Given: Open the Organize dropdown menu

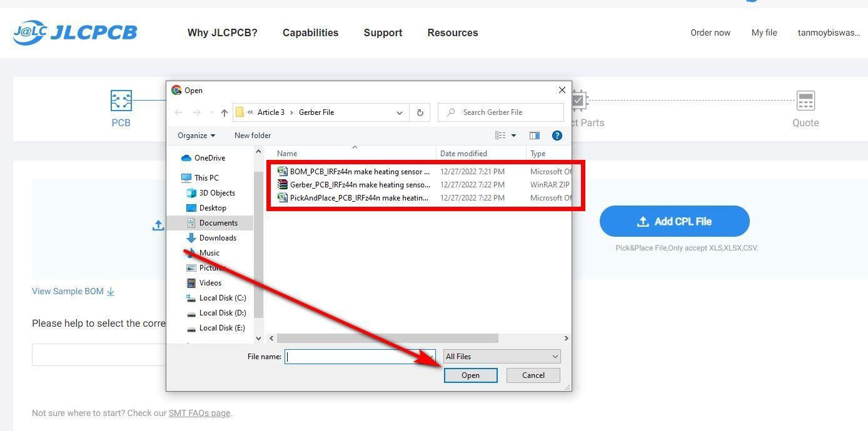Looking at the screenshot, I should click(196, 136).
